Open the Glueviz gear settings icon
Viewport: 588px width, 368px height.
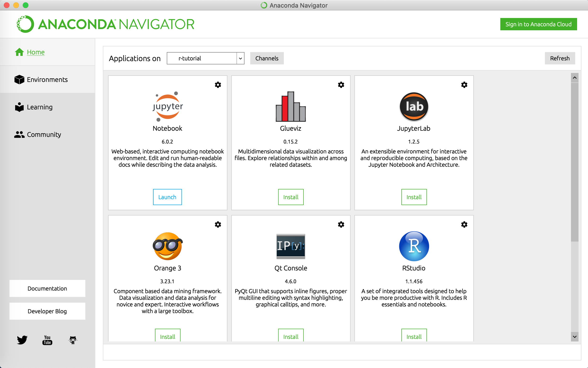click(x=341, y=85)
